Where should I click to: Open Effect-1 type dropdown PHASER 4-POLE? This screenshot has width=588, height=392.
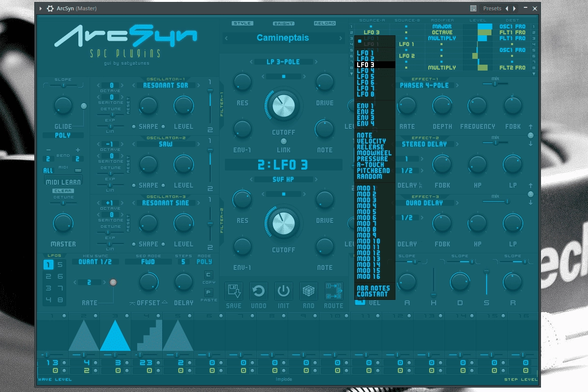click(x=424, y=85)
